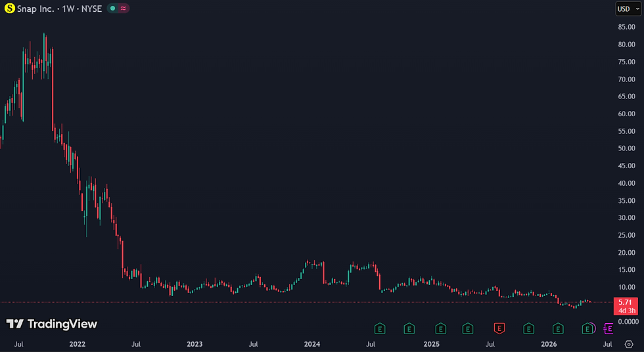The height and width of the screenshot is (352, 644).
Task: Click the 50.00 price axis label
Action: click(x=627, y=148)
